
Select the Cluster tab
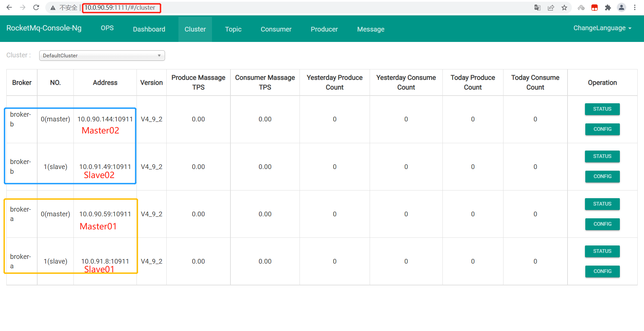(195, 29)
